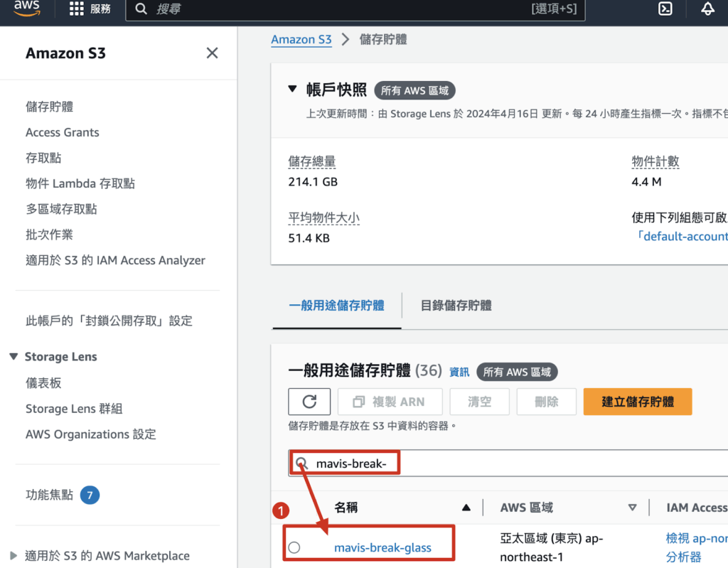Click the Amazon S3 breadcrumb link
Screen dimensions: 728x568
click(301, 40)
